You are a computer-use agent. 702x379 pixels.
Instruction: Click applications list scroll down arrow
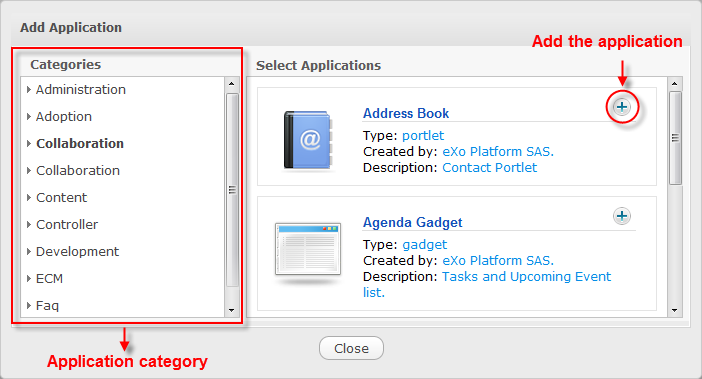pyautogui.click(x=675, y=310)
